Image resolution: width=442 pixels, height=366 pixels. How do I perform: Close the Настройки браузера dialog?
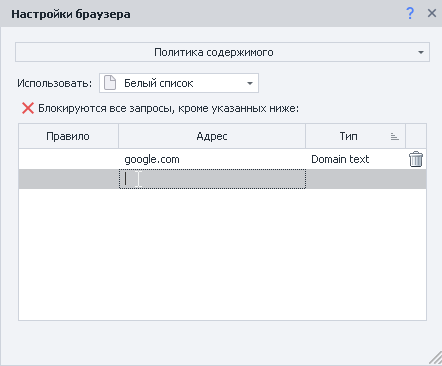(432, 13)
